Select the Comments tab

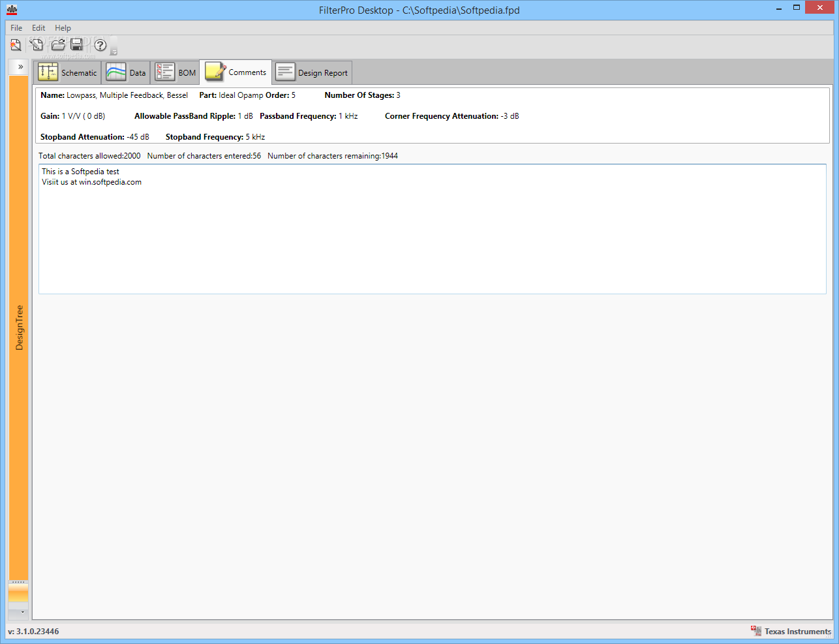pyautogui.click(x=236, y=72)
